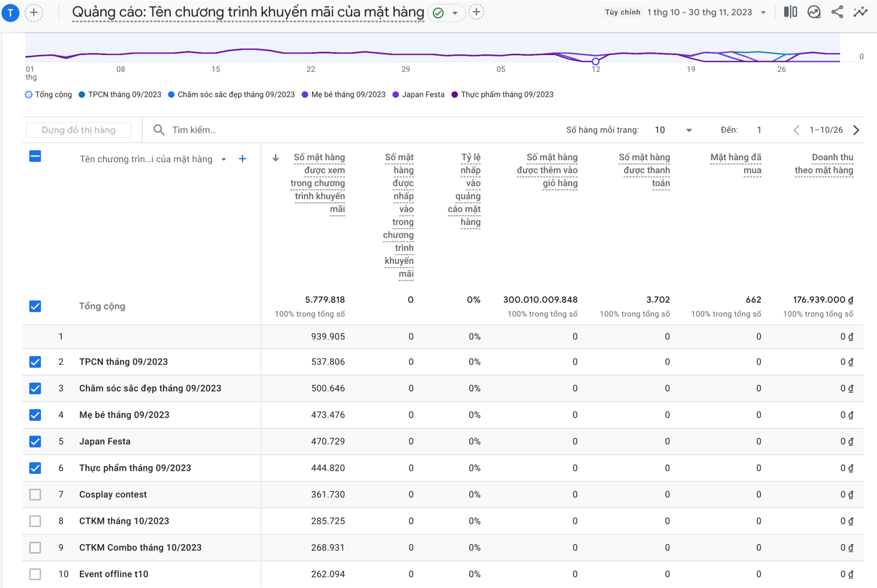Click the TPCN tháng 09/2023 legend dot
The height and width of the screenshot is (588, 877).
[82, 95]
